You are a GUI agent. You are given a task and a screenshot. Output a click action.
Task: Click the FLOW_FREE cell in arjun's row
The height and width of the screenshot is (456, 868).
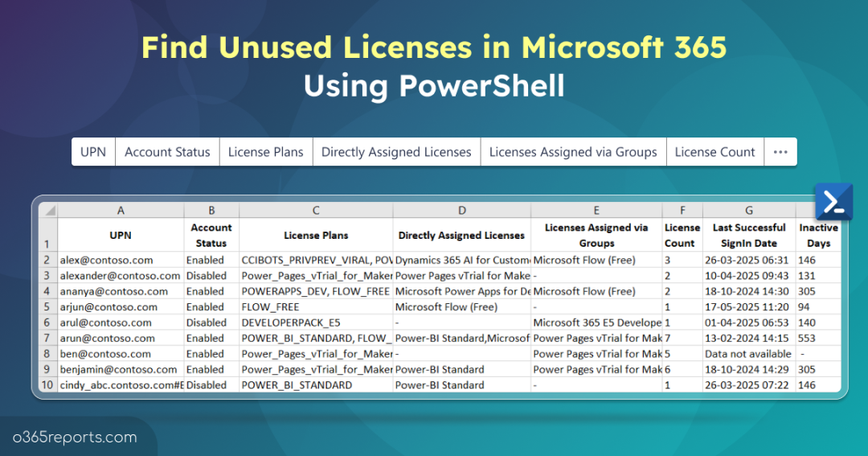coord(316,307)
